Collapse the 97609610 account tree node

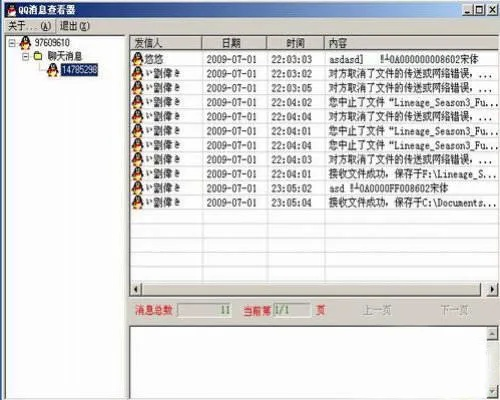click(12, 43)
